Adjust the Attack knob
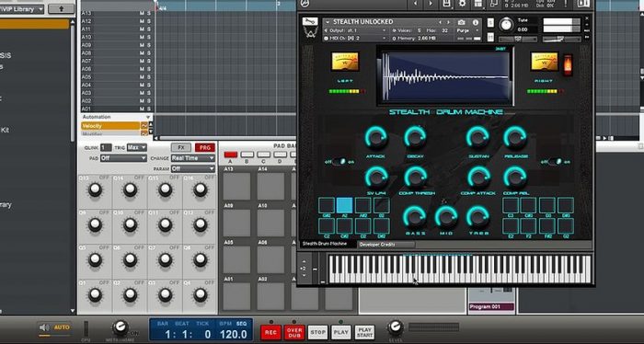 [375, 138]
